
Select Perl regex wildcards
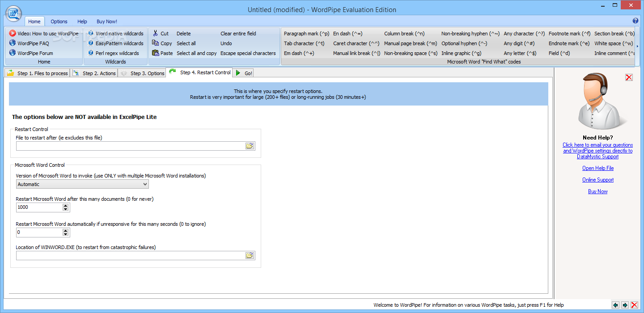coord(113,53)
